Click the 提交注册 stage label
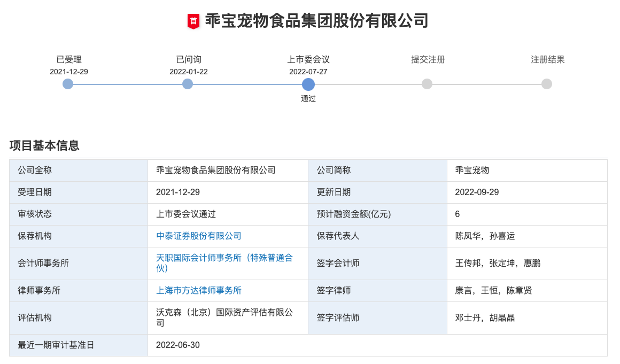Viewport: 620px width, 364px height. click(x=428, y=59)
